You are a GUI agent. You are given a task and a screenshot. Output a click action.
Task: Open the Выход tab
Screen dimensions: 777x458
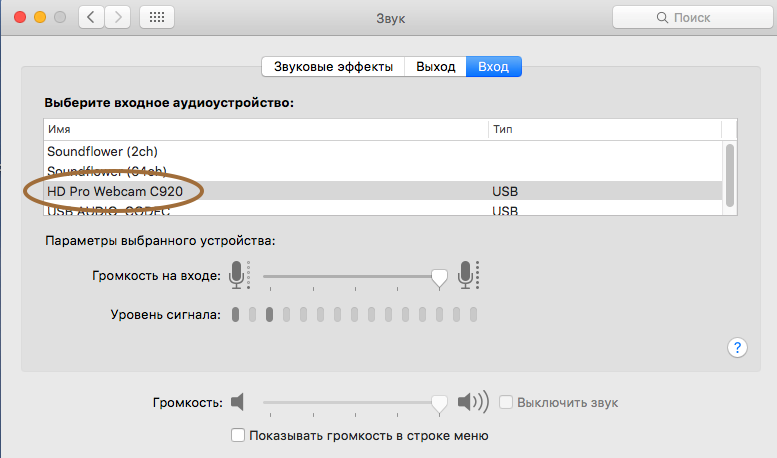coord(436,66)
